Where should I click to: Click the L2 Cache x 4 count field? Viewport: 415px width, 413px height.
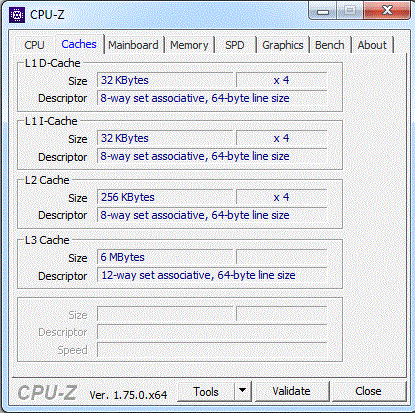point(281,197)
